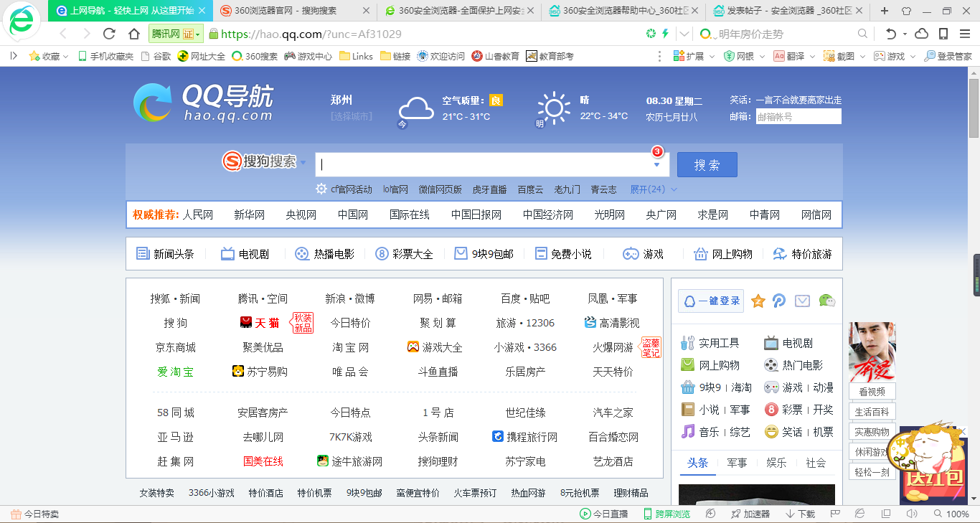Click 跨屏浏览 in the status bar

[666, 514]
